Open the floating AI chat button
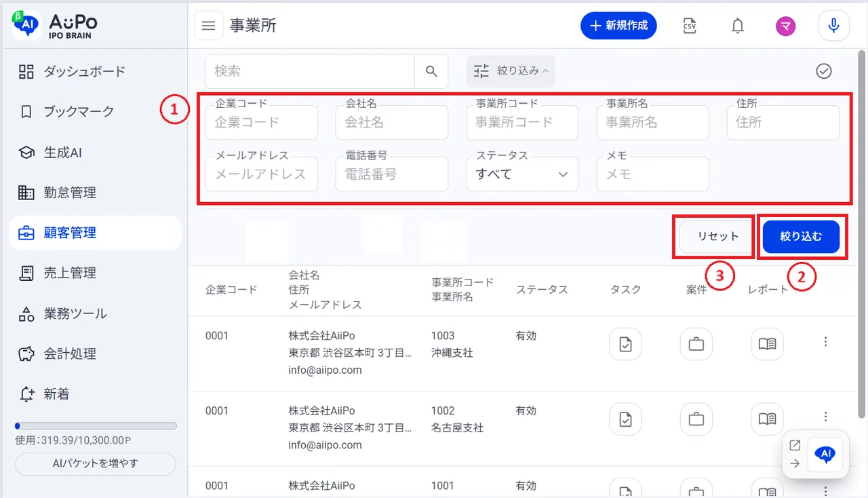The height and width of the screenshot is (498, 868). pos(825,455)
